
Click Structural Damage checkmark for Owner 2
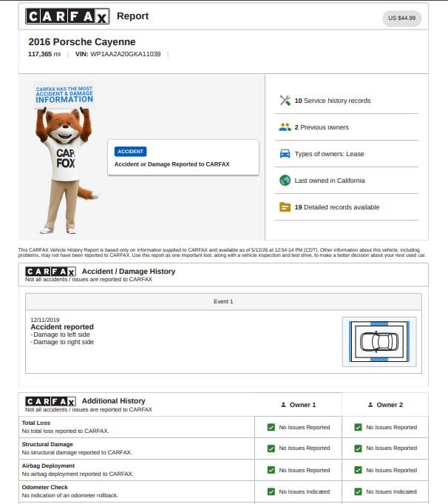(358, 448)
